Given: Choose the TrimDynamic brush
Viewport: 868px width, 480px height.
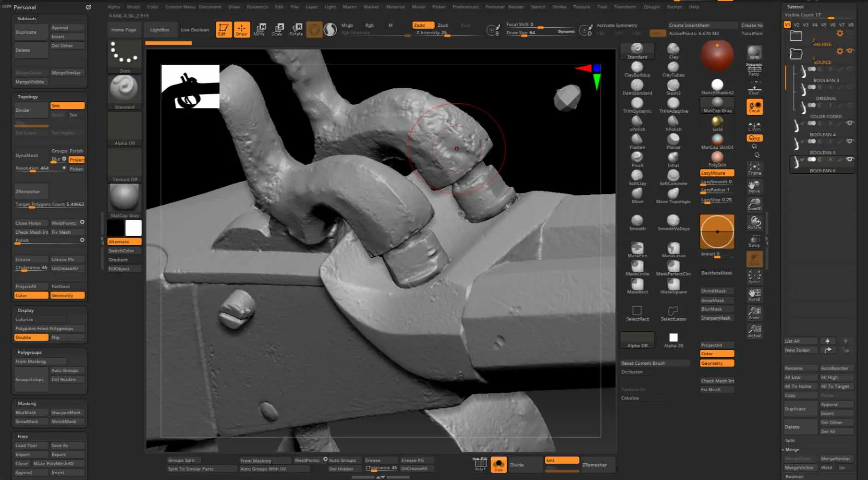Looking at the screenshot, I should pos(637,106).
